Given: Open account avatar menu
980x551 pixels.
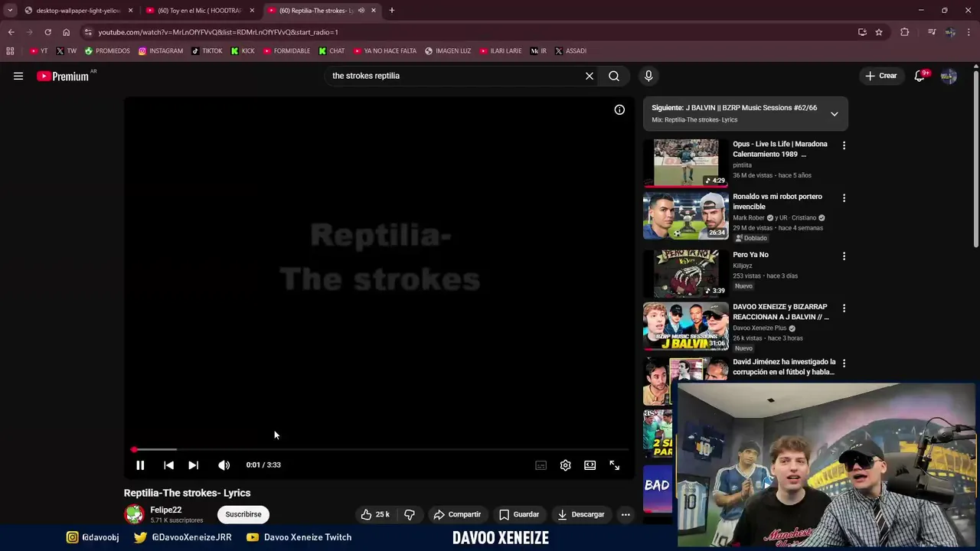Looking at the screenshot, I should pyautogui.click(x=949, y=76).
